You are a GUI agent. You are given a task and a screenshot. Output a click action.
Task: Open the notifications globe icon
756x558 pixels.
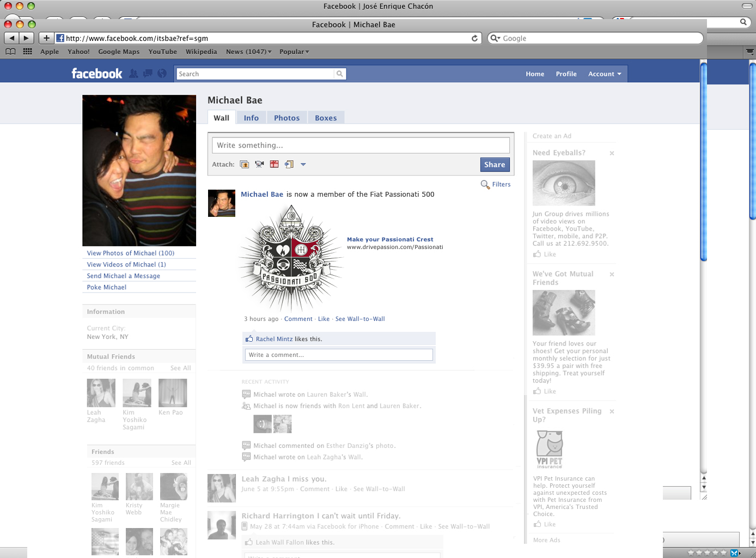(x=162, y=74)
